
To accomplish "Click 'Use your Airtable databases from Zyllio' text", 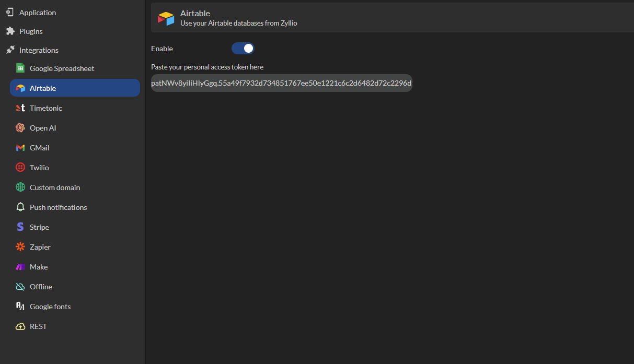I will [x=239, y=23].
